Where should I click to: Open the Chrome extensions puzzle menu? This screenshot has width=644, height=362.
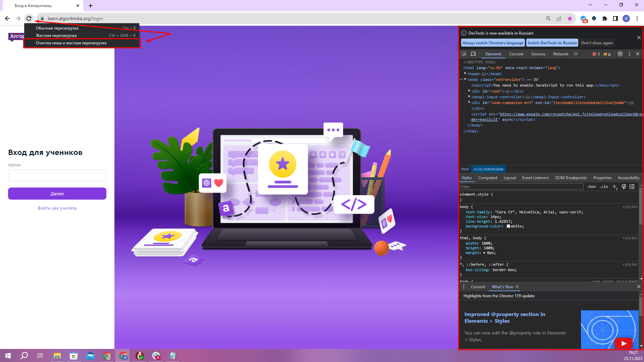[605, 18]
